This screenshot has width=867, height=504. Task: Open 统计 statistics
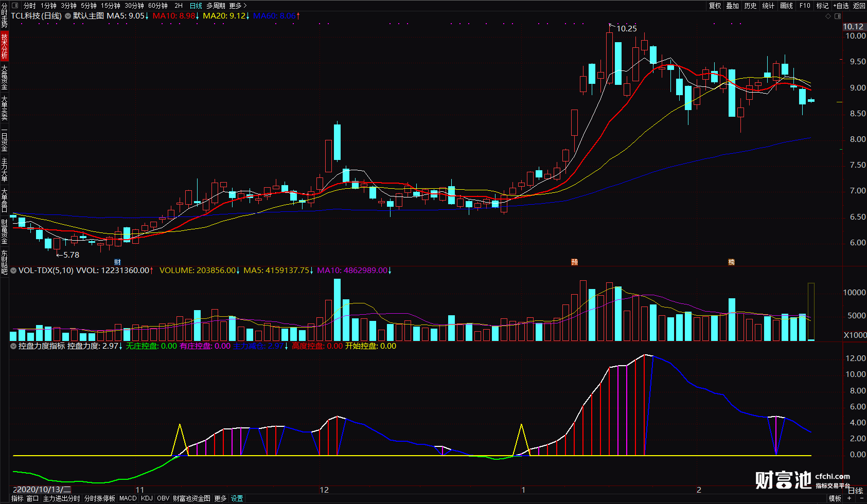coord(768,6)
